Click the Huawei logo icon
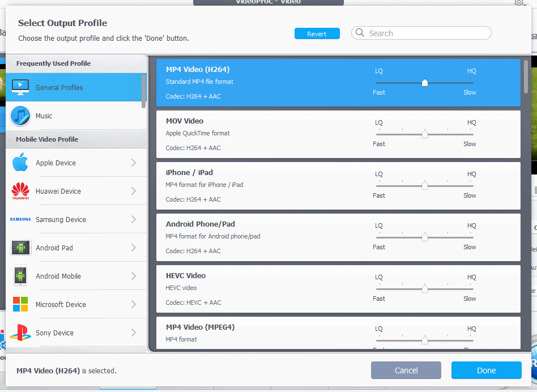This screenshot has width=537, height=392. pos(20,191)
